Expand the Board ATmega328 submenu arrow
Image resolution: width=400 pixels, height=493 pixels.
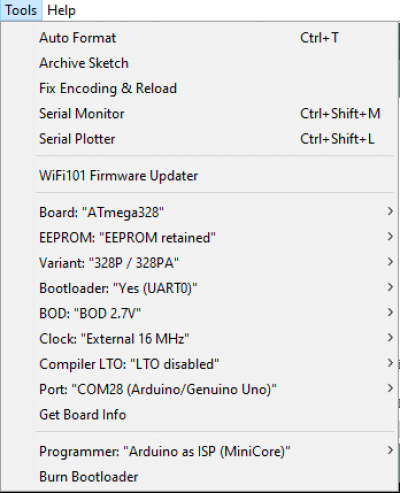390,211
